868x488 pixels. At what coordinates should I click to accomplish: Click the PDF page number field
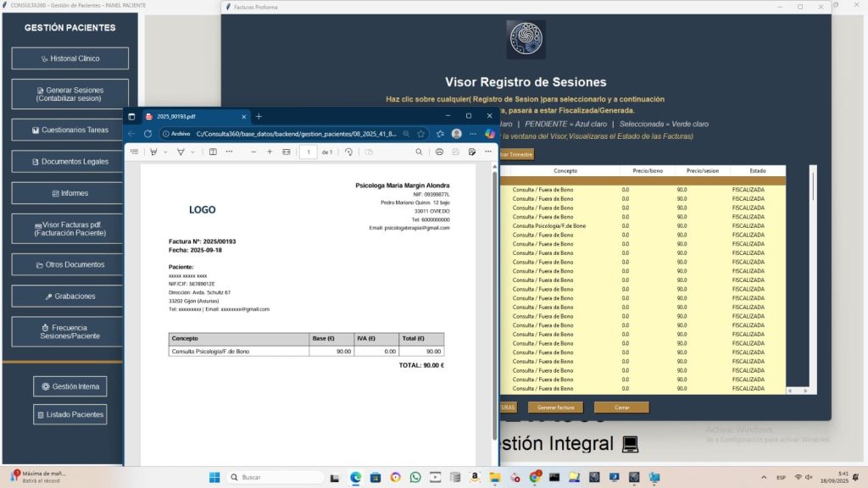308,152
